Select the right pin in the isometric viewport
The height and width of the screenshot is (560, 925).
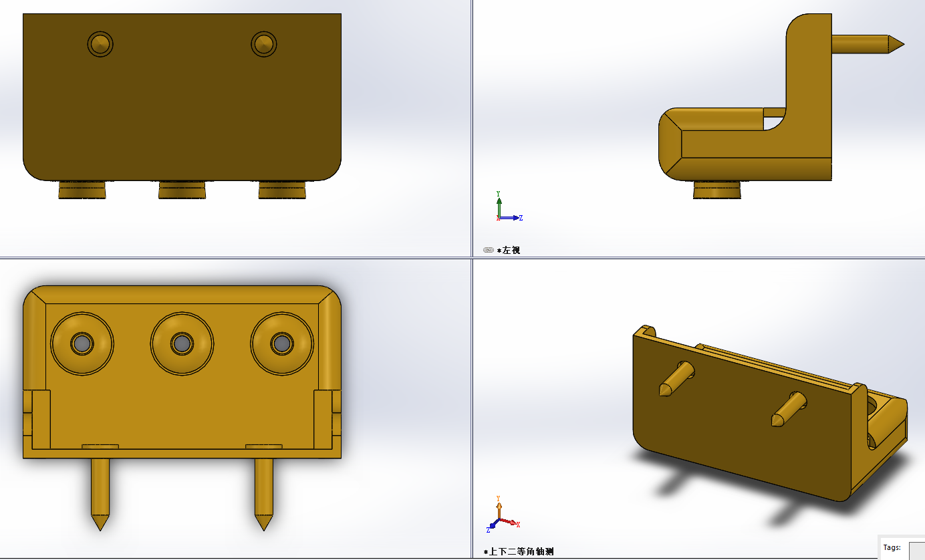pos(788,410)
